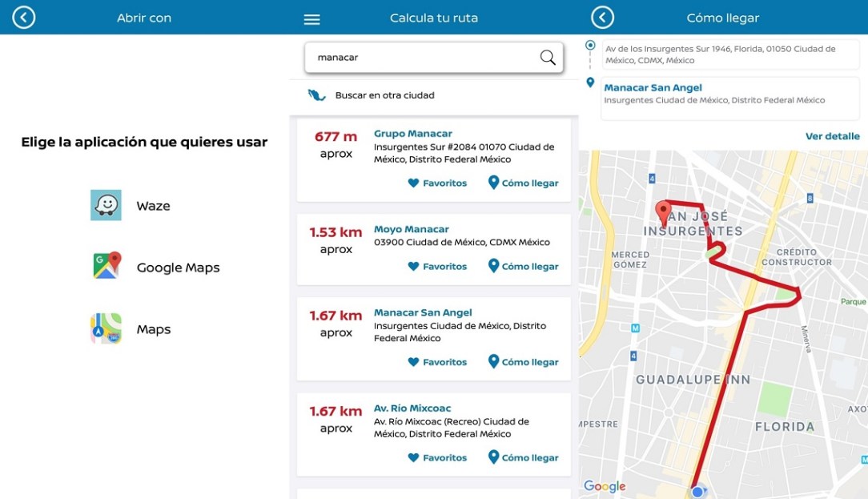Tap the metro station icon on the map

(x=635, y=326)
